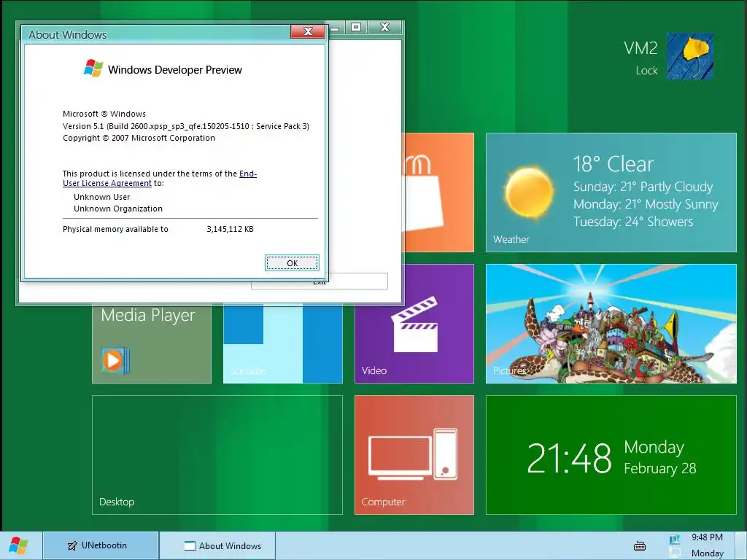Open the End-User License Agreement link
The image size is (747, 560).
tap(160, 178)
